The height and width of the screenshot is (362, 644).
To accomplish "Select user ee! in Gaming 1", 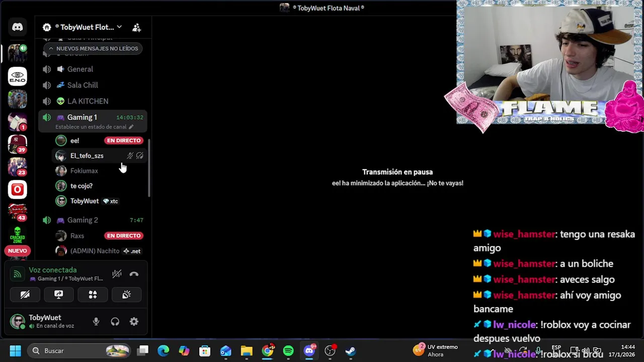I will [x=75, y=141].
